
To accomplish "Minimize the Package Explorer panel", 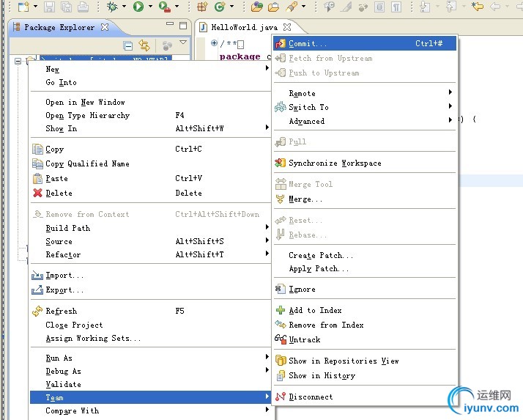I will (170, 23).
